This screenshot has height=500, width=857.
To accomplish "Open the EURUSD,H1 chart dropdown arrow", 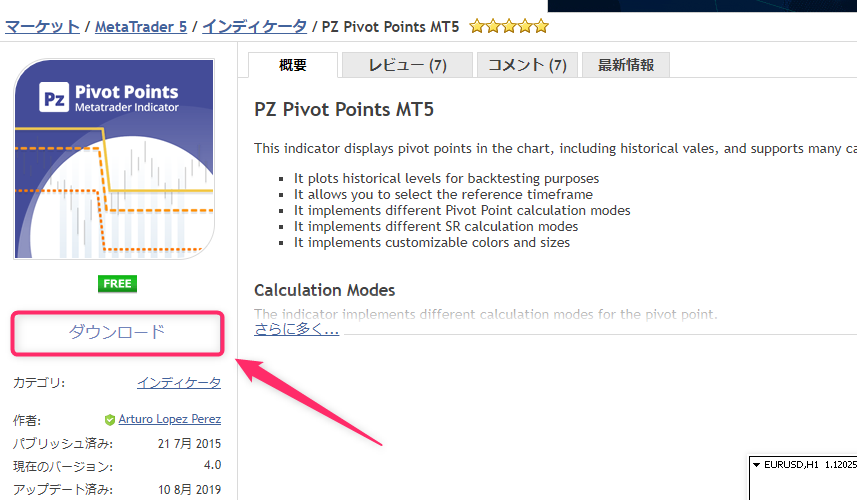I will (756, 465).
